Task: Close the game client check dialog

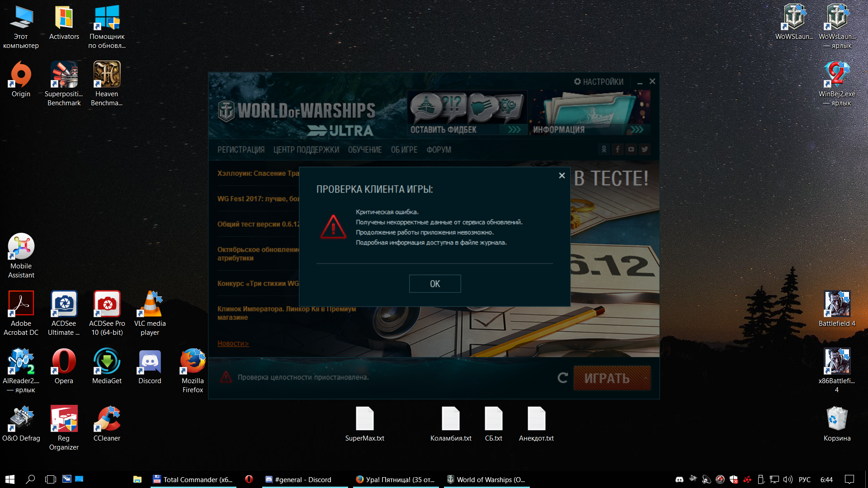Action: pos(562,175)
